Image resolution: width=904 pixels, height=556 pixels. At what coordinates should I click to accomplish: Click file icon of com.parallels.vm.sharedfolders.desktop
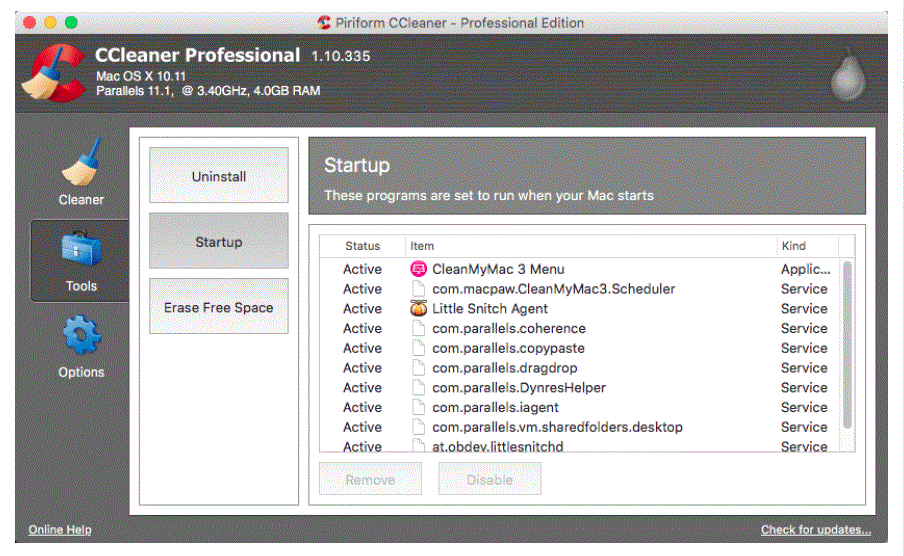coord(419,427)
